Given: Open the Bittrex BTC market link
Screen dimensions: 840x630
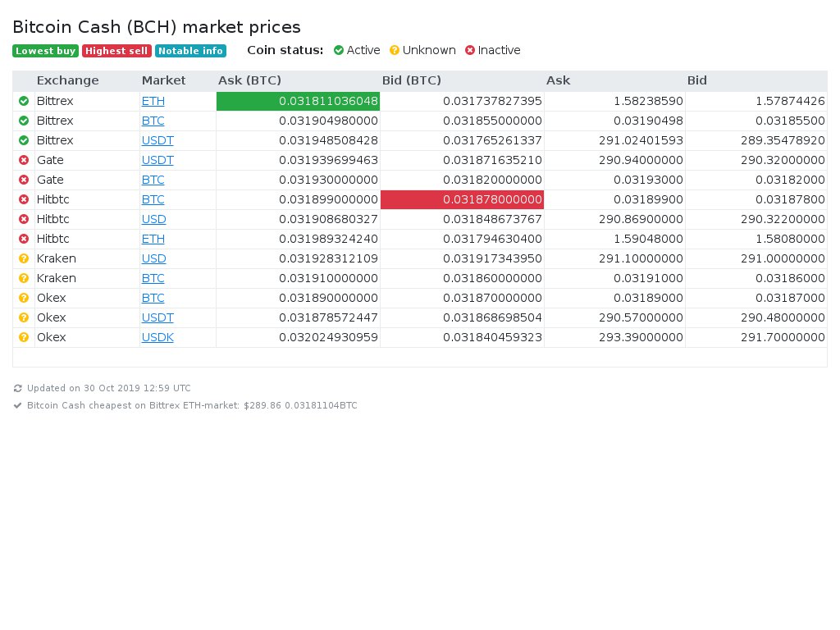Looking at the screenshot, I should click(153, 121).
